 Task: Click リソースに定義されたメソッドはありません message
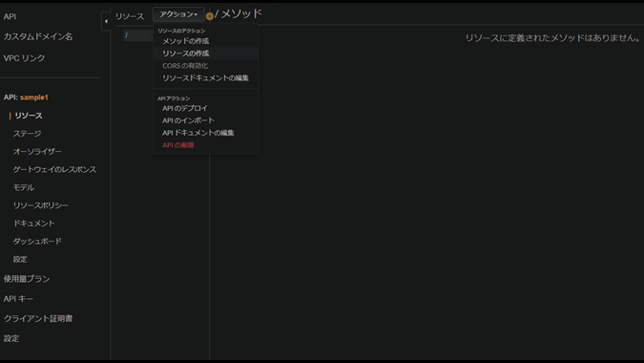(552, 38)
